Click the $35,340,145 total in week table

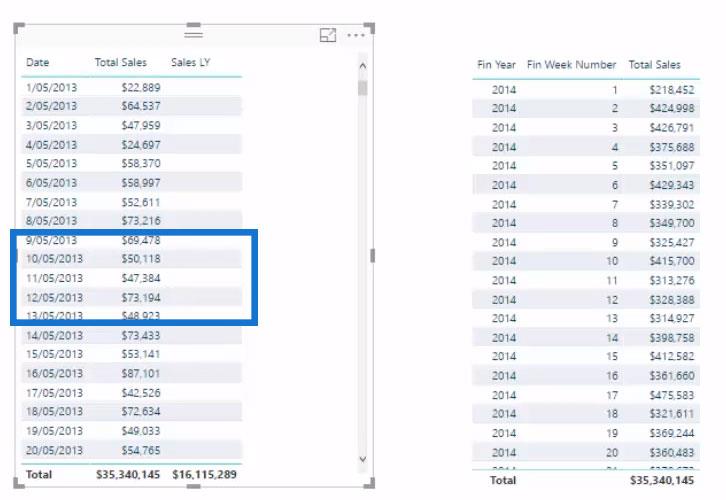click(x=662, y=481)
